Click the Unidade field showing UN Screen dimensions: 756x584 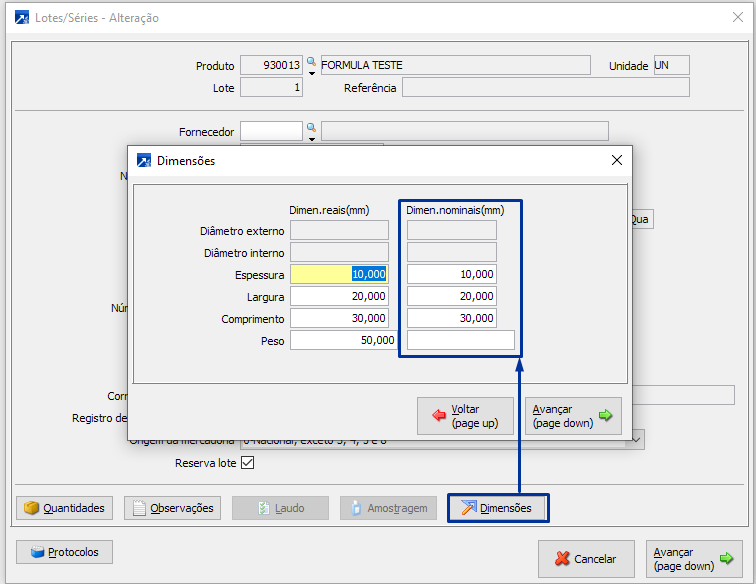click(672, 65)
